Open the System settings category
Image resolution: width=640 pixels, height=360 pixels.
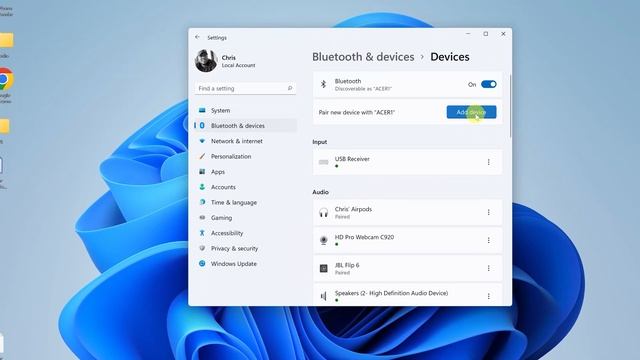coord(245,110)
